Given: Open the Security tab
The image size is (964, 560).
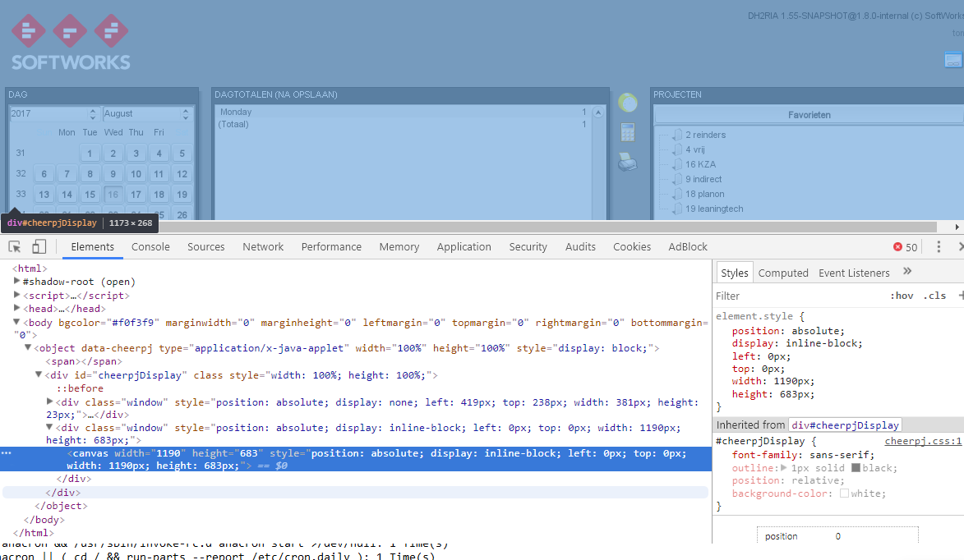Looking at the screenshot, I should (528, 247).
